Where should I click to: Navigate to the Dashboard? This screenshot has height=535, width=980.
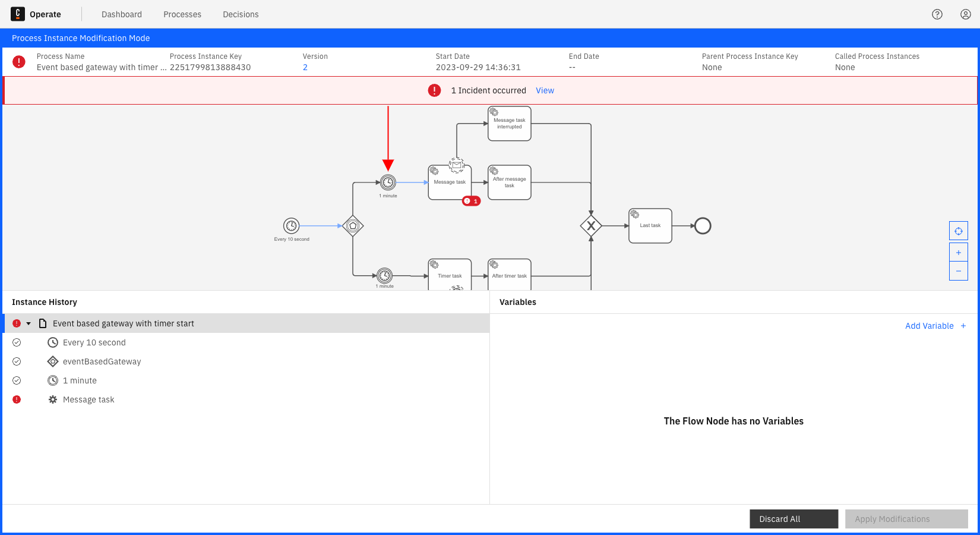(121, 14)
